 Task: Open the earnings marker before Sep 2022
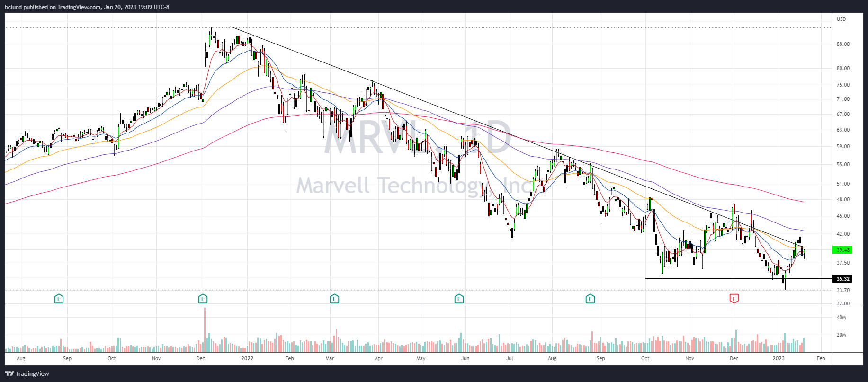point(590,299)
